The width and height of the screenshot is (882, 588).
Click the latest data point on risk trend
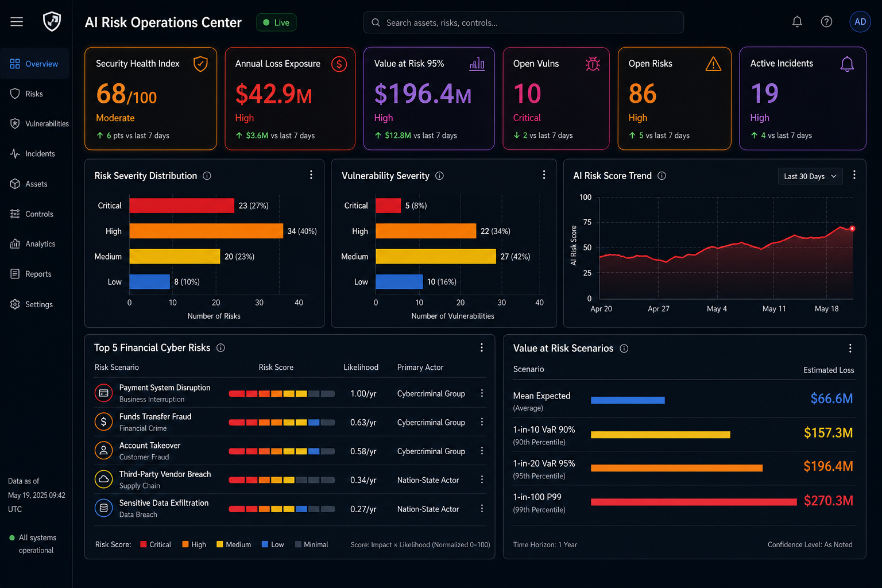852,229
